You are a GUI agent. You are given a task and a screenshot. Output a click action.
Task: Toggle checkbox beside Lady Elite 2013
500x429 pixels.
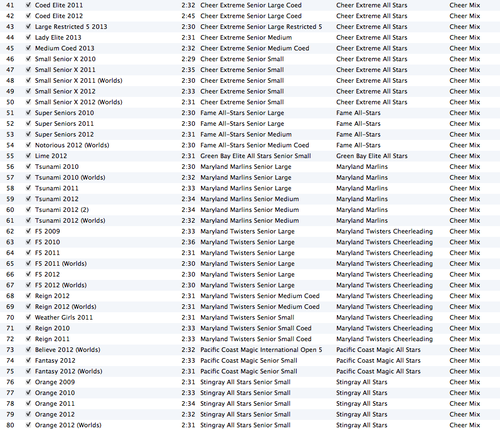click(28, 37)
